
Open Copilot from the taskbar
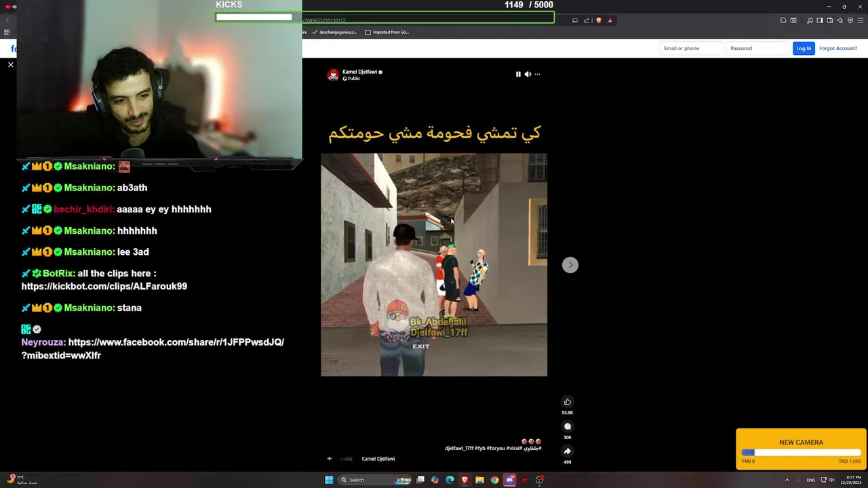tap(435, 480)
